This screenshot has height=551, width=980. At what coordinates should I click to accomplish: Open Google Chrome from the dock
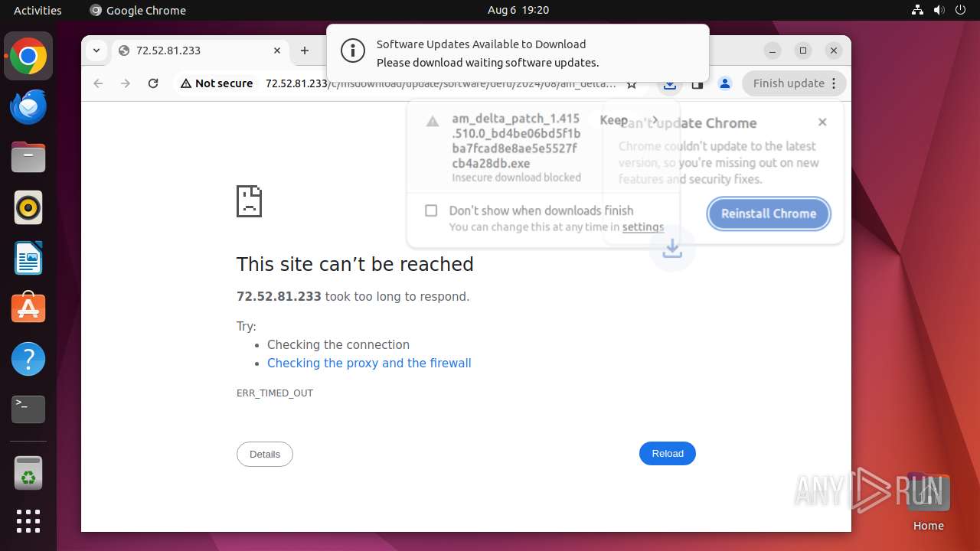[28, 57]
